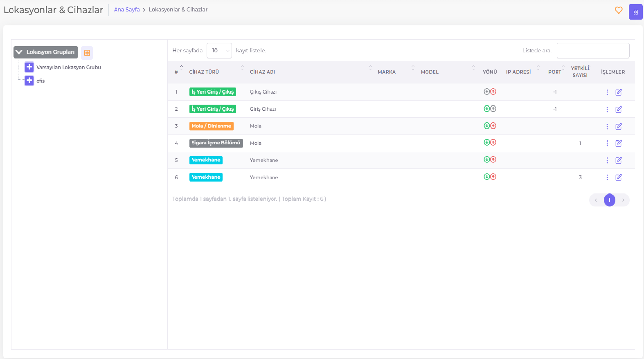Click direction icons in row 6 Yemekhane
The height and width of the screenshot is (359, 644).
490,177
